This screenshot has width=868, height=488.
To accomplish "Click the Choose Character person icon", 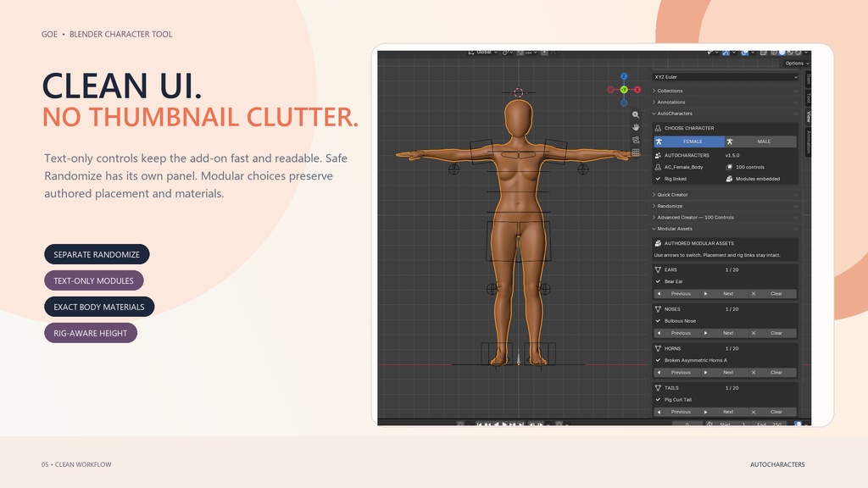I will coord(658,128).
